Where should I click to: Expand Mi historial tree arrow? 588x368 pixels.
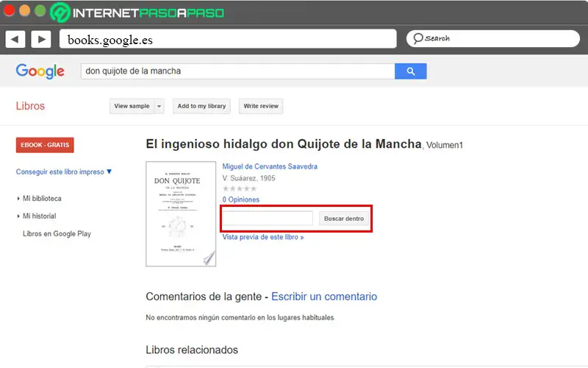click(x=18, y=216)
